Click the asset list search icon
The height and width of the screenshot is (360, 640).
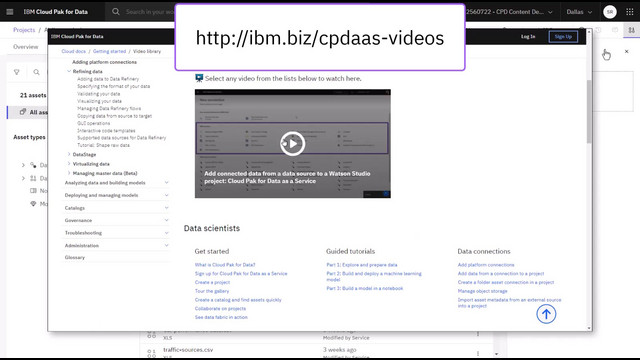tap(36, 72)
